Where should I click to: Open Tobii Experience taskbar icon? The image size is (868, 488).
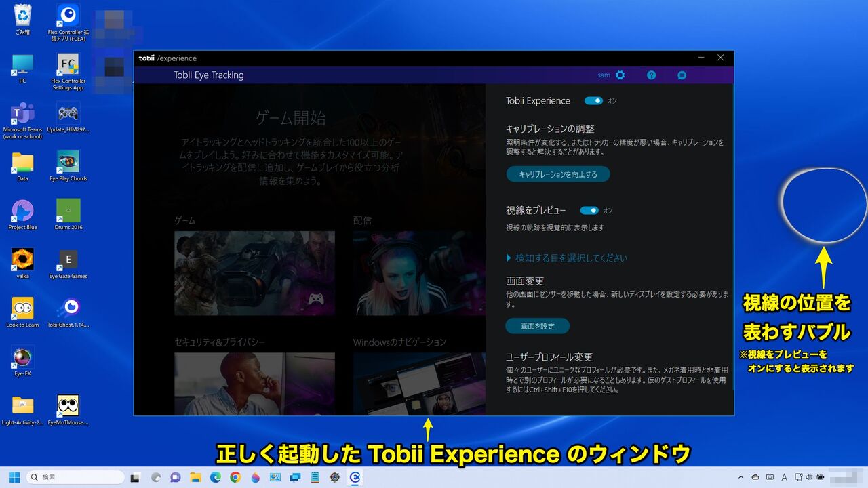(x=355, y=477)
